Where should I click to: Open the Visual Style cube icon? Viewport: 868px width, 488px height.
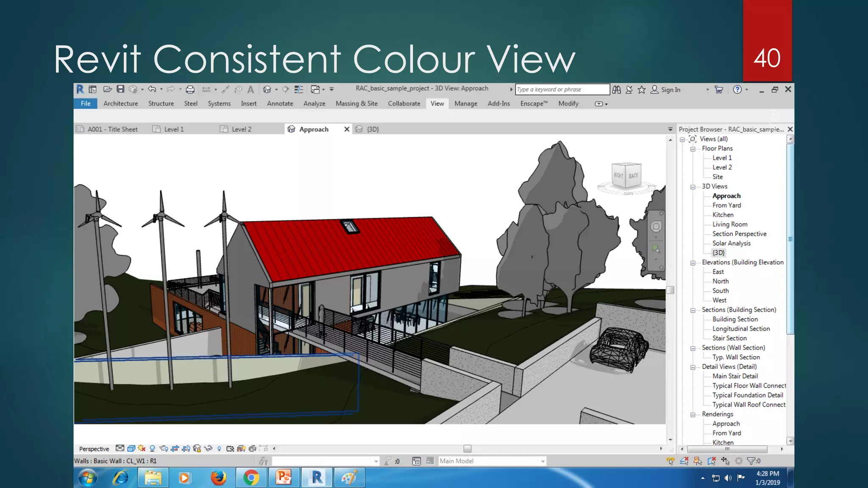[x=131, y=448]
